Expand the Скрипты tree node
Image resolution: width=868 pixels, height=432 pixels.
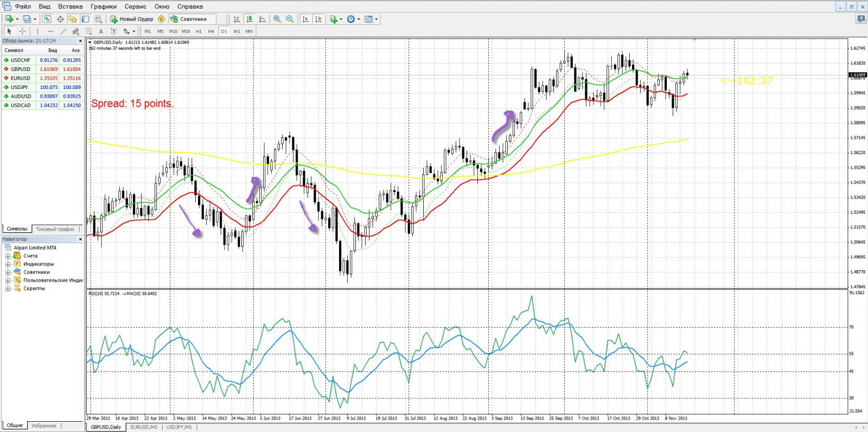coord(8,289)
